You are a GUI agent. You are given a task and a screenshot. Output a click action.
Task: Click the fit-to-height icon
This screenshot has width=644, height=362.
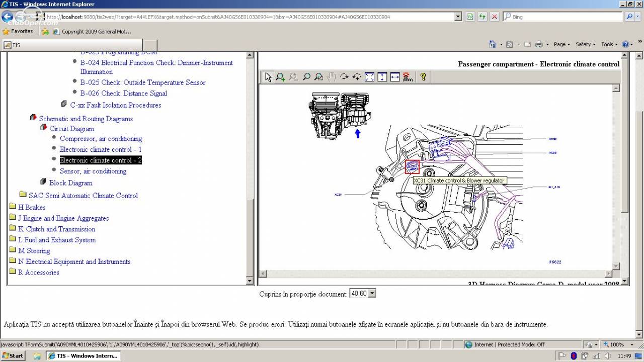(x=382, y=77)
